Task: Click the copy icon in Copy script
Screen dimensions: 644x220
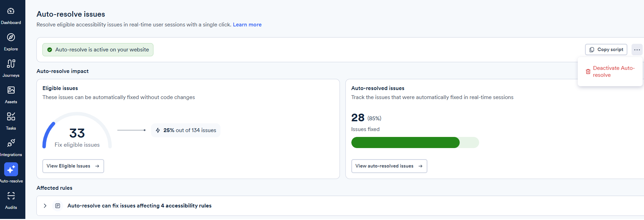Action: (x=592, y=50)
